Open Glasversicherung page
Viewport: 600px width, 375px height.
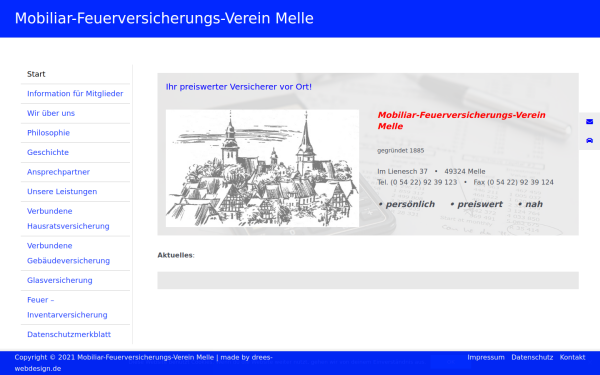point(60,280)
